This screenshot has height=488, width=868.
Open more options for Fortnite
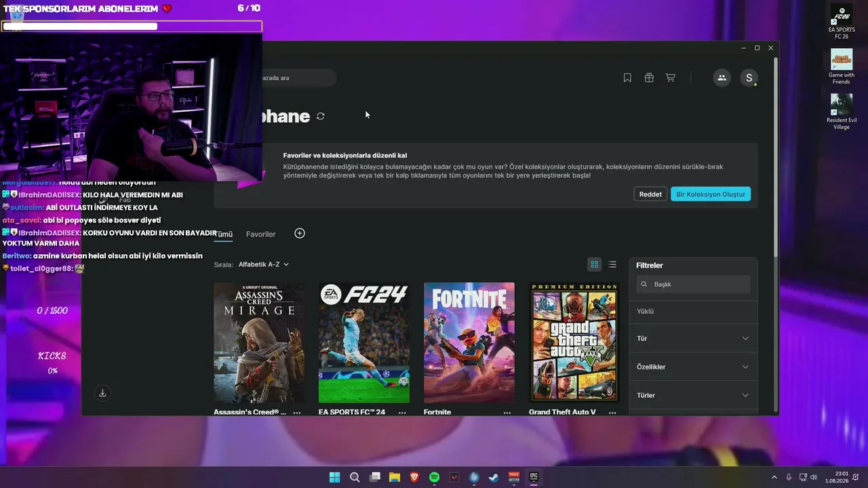pos(507,412)
